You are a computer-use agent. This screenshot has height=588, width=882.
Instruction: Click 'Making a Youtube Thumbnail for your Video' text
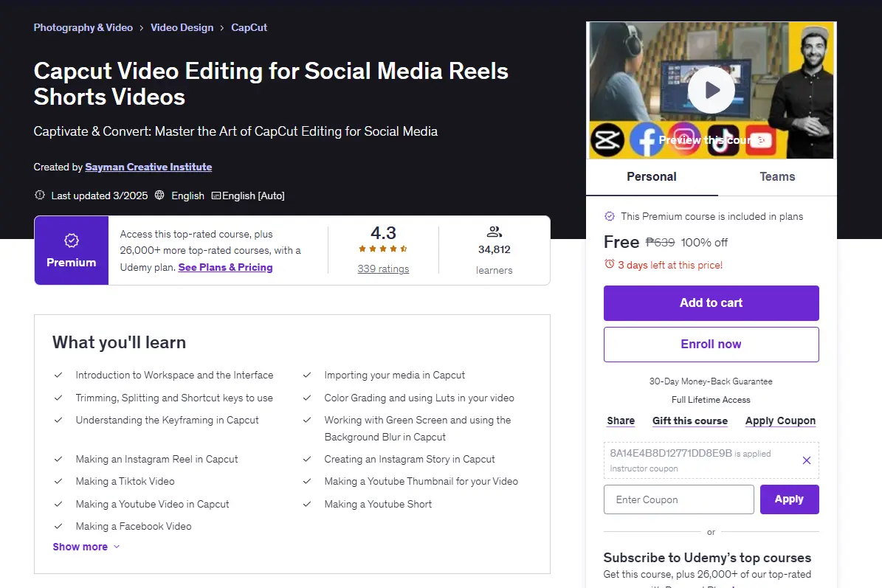pyautogui.click(x=421, y=481)
